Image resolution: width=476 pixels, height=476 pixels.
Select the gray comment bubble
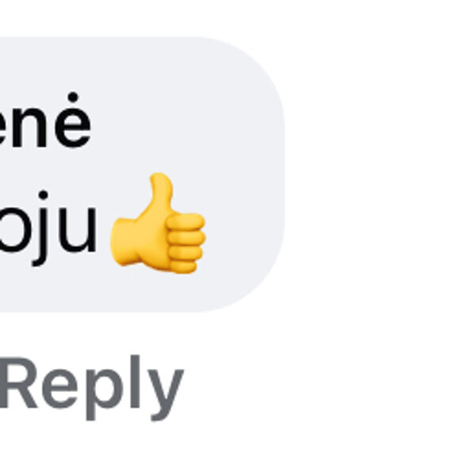pyautogui.click(x=142, y=175)
